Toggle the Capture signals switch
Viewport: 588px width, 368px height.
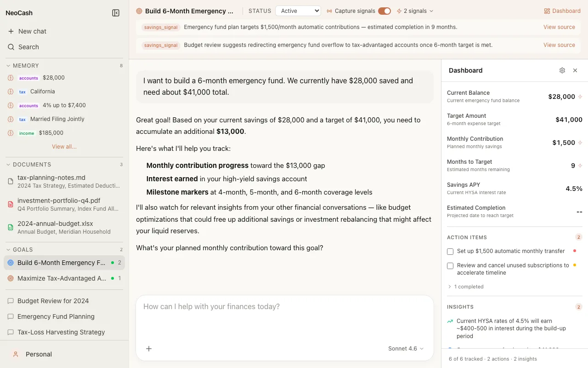(x=384, y=11)
